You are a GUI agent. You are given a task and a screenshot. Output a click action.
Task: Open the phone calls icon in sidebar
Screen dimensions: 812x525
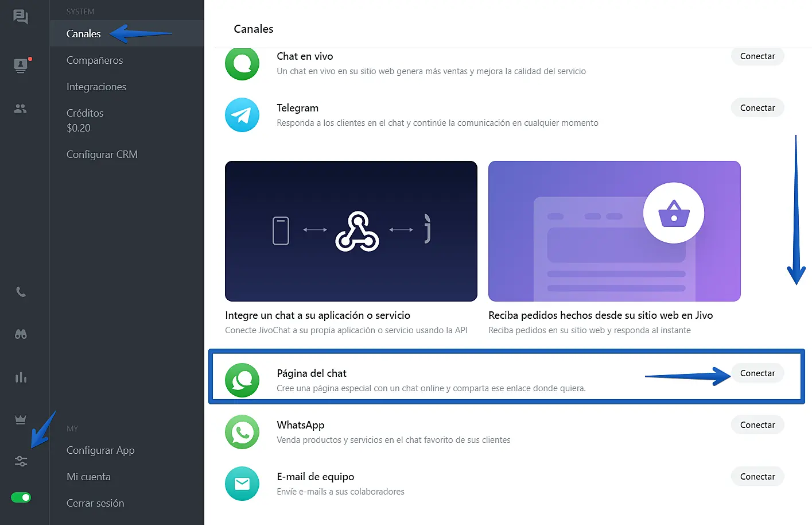pyautogui.click(x=21, y=292)
